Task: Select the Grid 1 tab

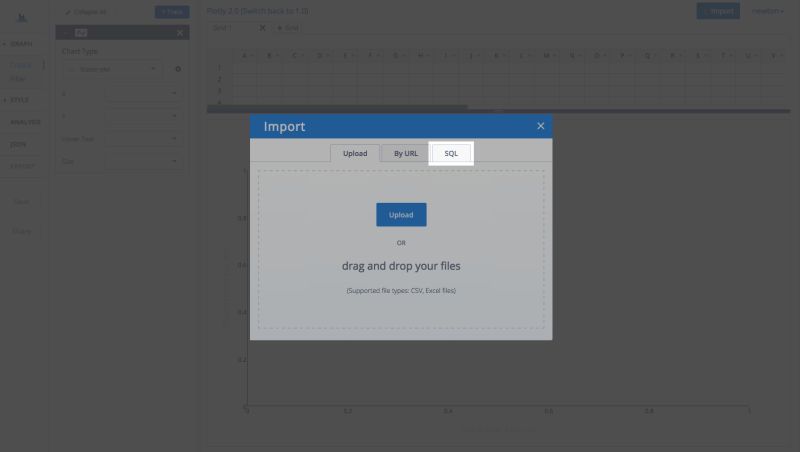Action: click(222, 28)
